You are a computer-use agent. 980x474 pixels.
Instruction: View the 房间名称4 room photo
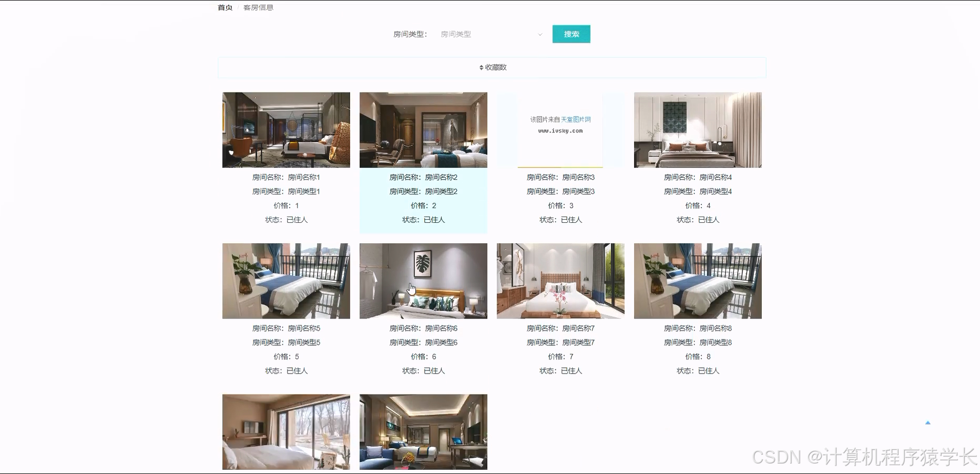click(x=698, y=130)
